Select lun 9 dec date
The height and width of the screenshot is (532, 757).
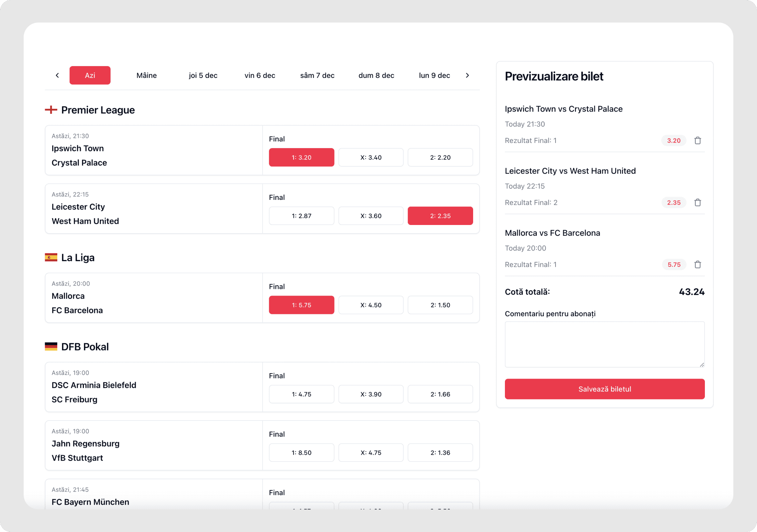[434, 75]
